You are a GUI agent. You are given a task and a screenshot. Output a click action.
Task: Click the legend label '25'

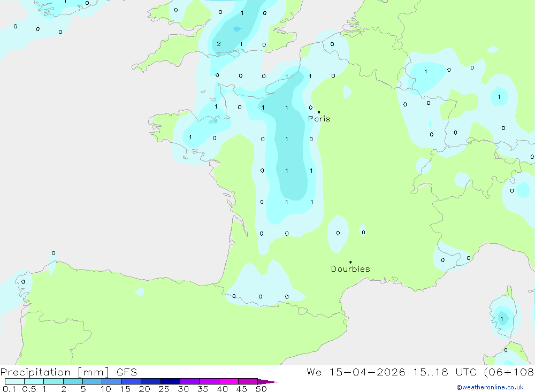pyautogui.click(x=164, y=389)
